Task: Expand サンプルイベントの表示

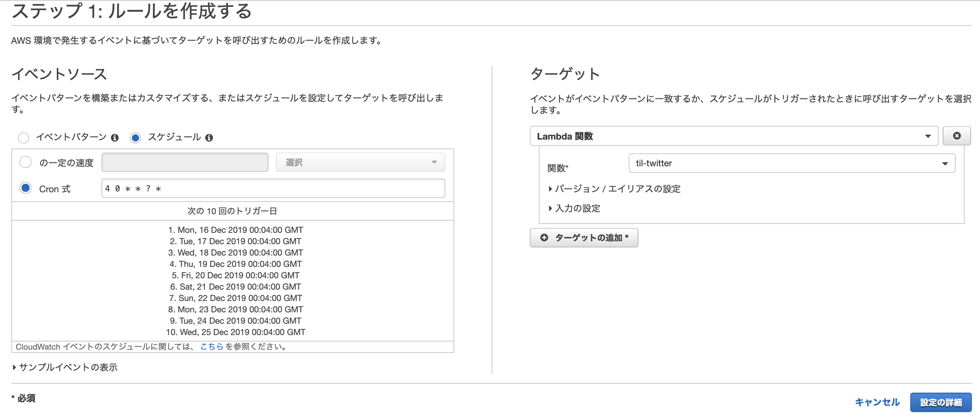Action: coord(65,367)
